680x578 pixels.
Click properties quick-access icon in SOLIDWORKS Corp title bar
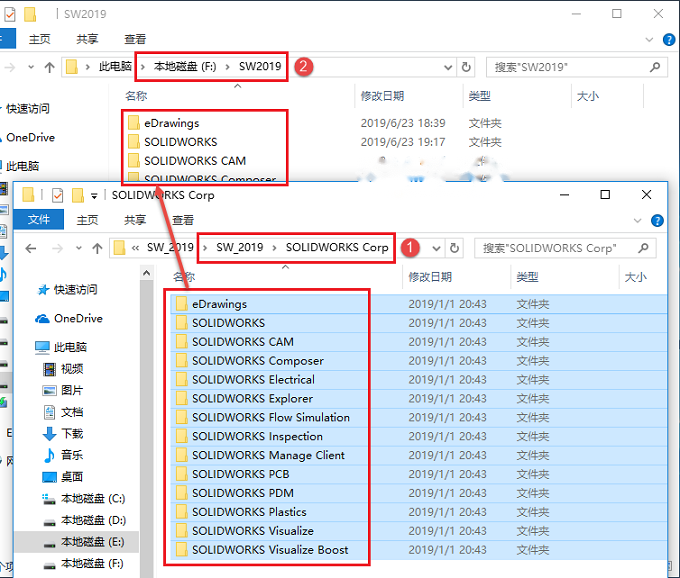(x=57, y=196)
